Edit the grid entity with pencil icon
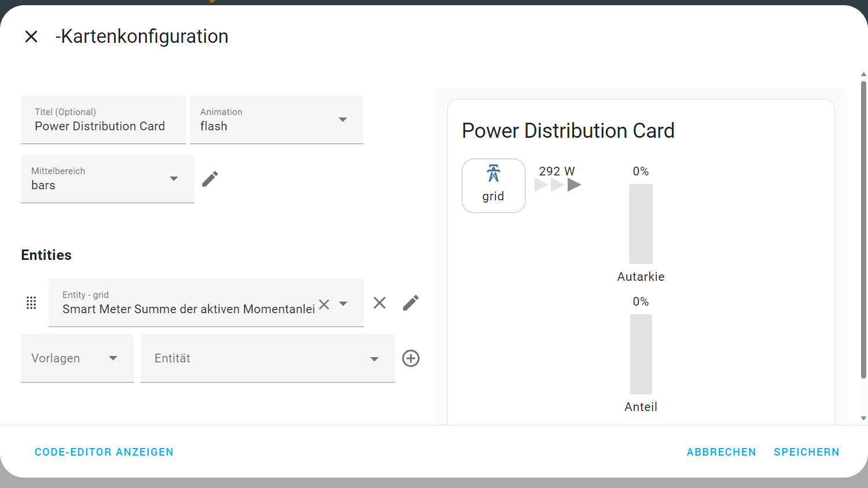 tap(411, 303)
